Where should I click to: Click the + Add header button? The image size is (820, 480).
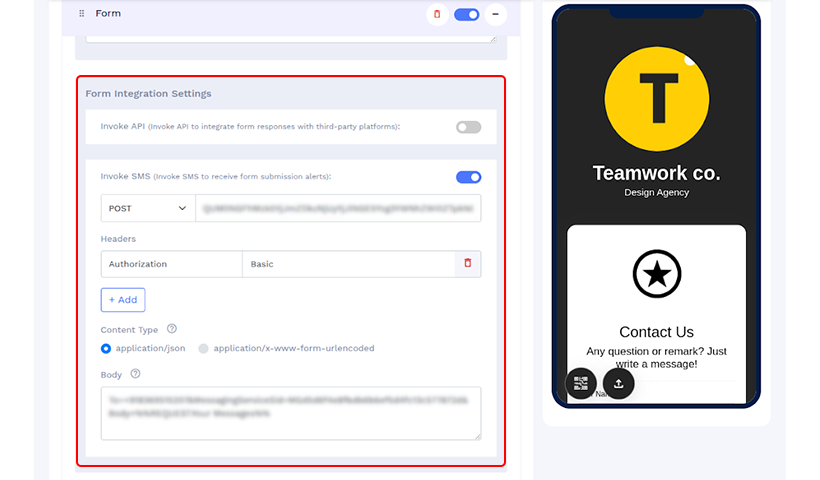click(123, 300)
